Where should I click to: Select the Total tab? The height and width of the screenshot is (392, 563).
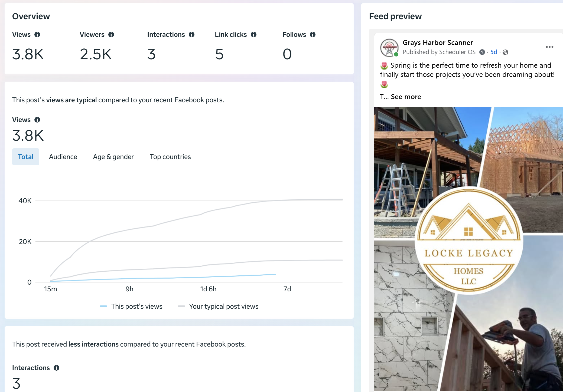tap(26, 157)
